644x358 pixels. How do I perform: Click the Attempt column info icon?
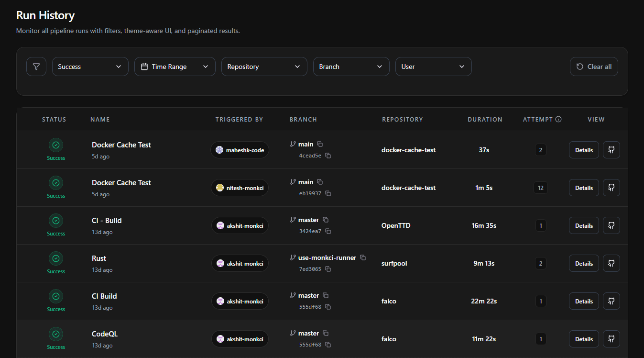[558, 119]
